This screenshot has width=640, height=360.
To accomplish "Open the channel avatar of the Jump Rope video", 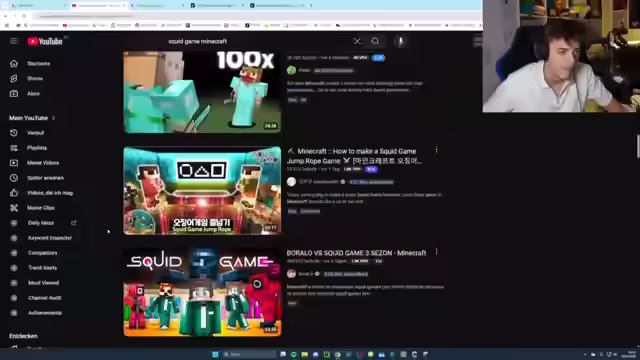I will click(x=291, y=182).
